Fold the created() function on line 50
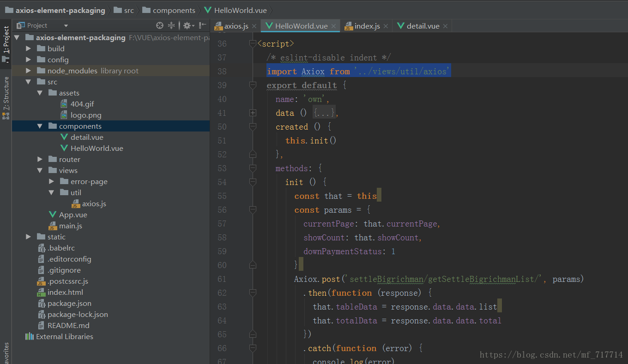The height and width of the screenshot is (364, 628). (x=253, y=127)
